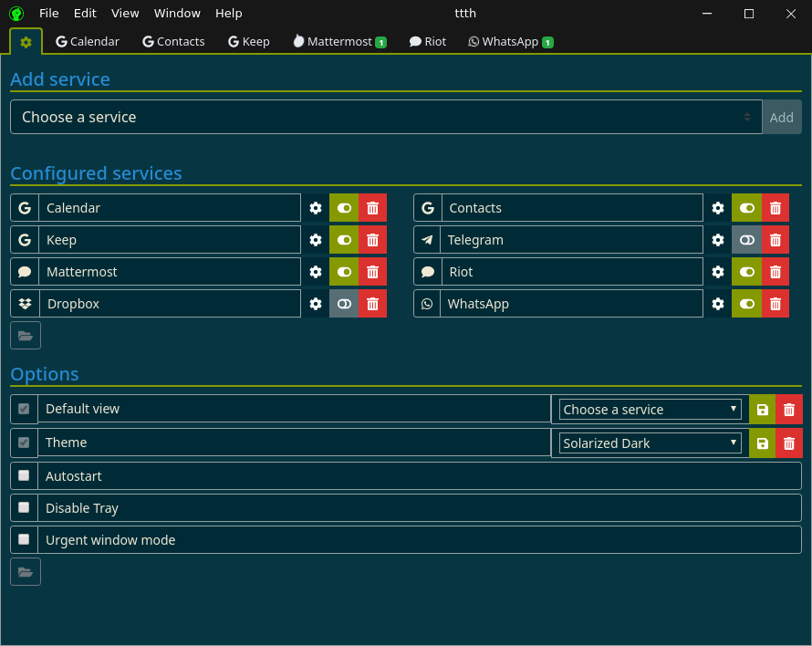Delete the Dropbox service
812x646 pixels.
pos(372,304)
